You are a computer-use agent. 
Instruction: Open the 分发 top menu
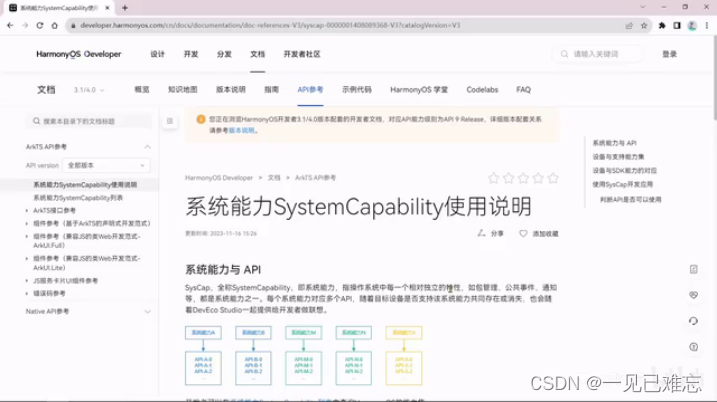224,54
